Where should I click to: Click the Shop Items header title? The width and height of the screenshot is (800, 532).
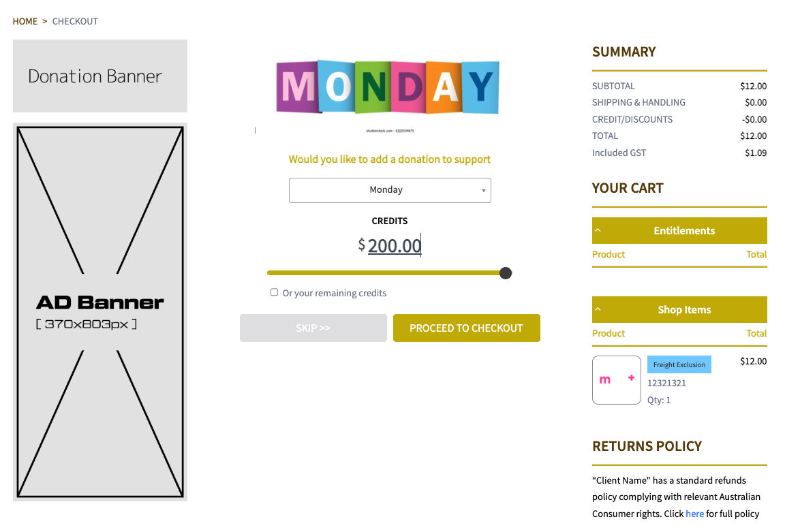684,309
